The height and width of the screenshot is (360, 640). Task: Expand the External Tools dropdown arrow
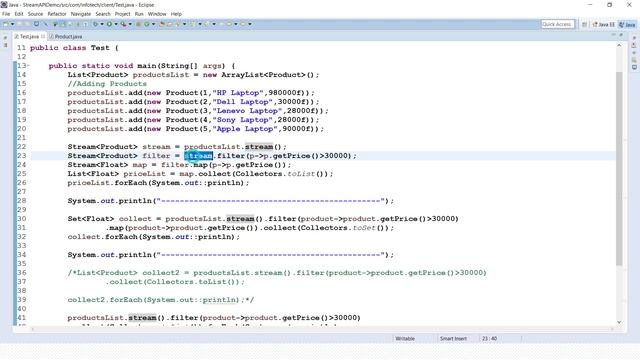(130, 24)
